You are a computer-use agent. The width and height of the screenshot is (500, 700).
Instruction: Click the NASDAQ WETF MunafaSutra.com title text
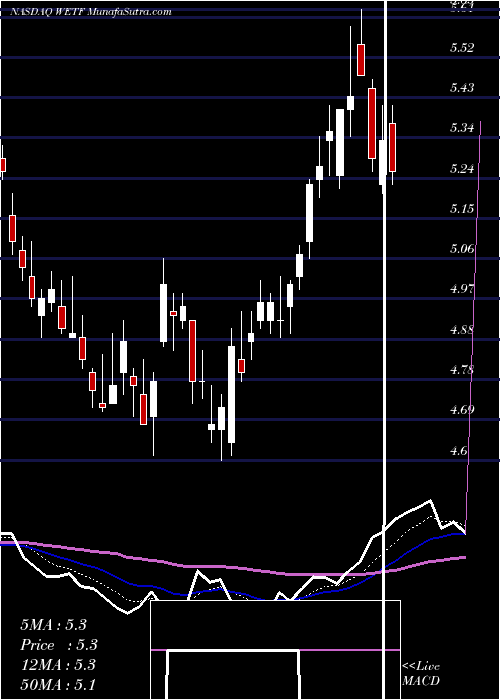91,12
